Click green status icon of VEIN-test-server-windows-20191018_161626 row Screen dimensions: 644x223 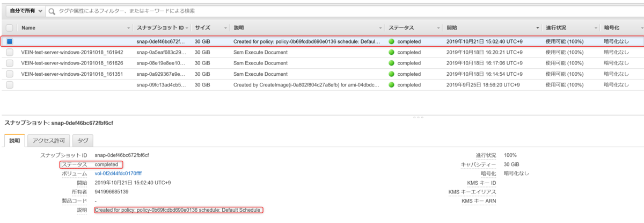click(x=392, y=63)
